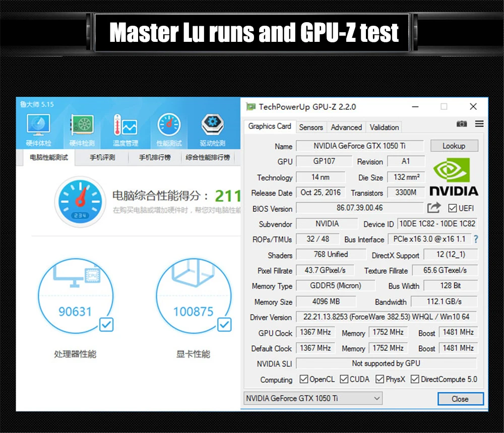The width and height of the screenshot is (504, 433).
Task: Toggle the OpenCL checkbox
Action: [303, 379]
